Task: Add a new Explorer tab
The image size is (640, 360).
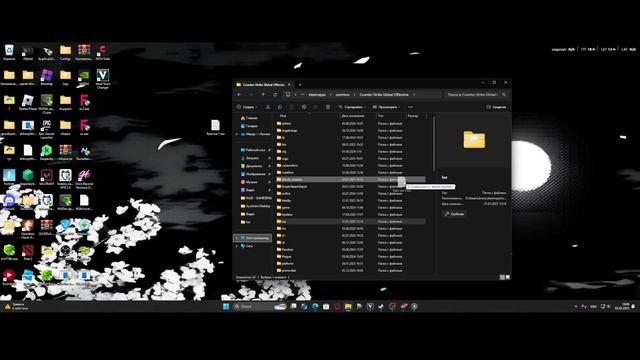Action: tap(300, 84)
